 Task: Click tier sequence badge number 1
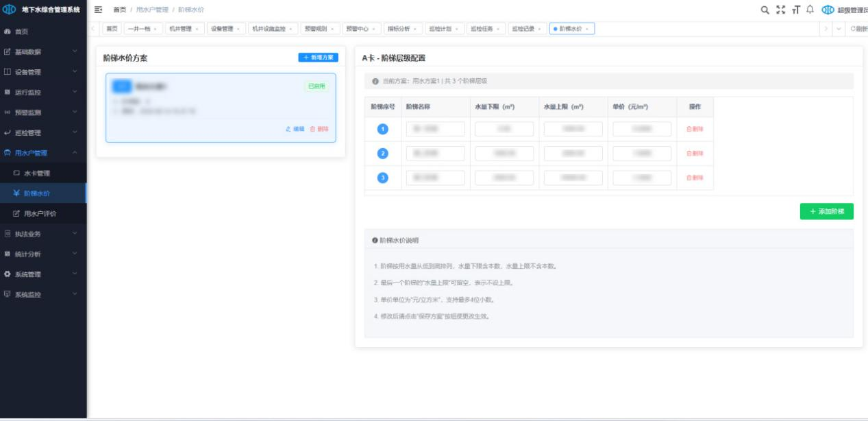coord(382,129)
